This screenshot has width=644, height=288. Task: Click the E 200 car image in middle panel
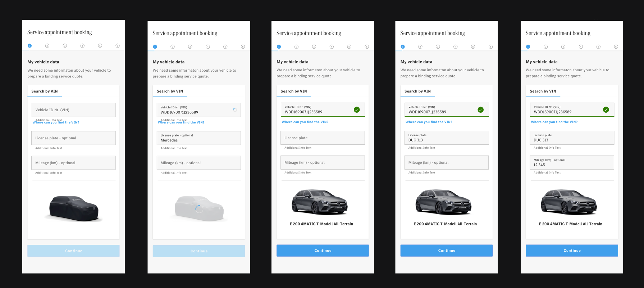tap(320, 202)
